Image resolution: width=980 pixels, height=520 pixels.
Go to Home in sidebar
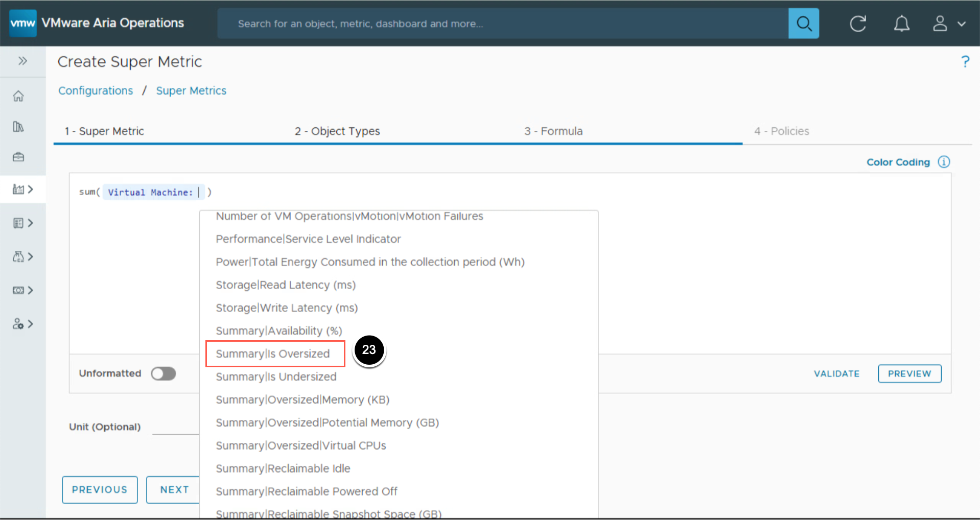18,96
